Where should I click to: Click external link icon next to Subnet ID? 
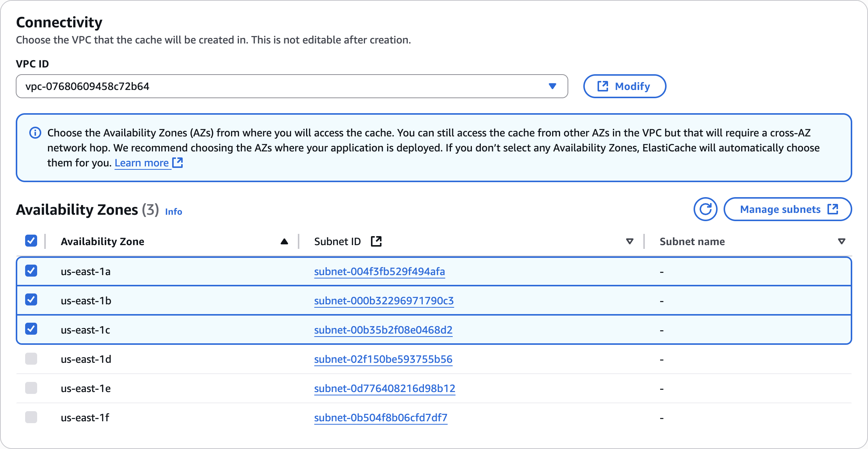(x=376, y=241)
